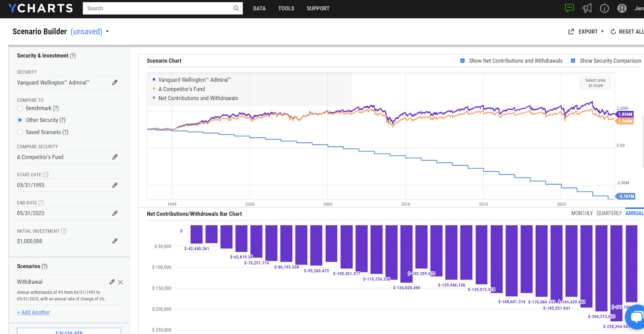The image size is (644, 334).
Task: Open the announcements megaphone icon
Action: (587, 8)
